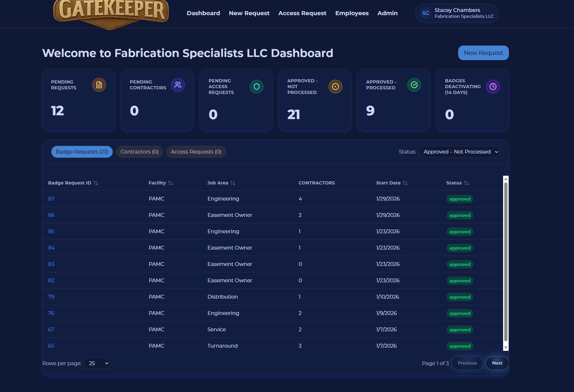This screenshot has width=574, height=392.
Task: Click the Previous page button
Action: [467, 363]
